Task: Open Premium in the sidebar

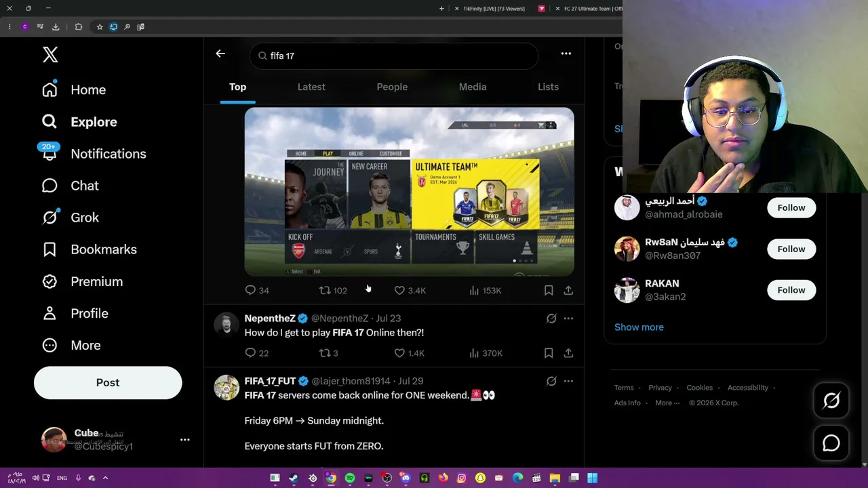Action: [x=82, y=281]
